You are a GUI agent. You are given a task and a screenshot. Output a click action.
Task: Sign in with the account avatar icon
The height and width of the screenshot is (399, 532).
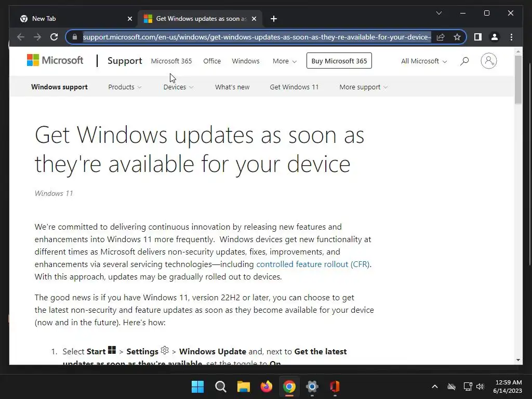[x=488, y=61]
